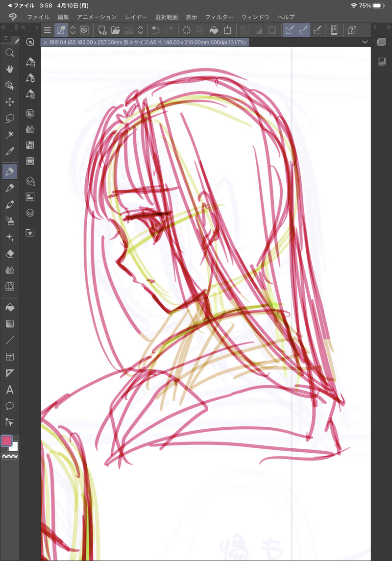The image size is (392, 561).
Task: Select the Lasso selection tool
Action: (x=10, y=119)
